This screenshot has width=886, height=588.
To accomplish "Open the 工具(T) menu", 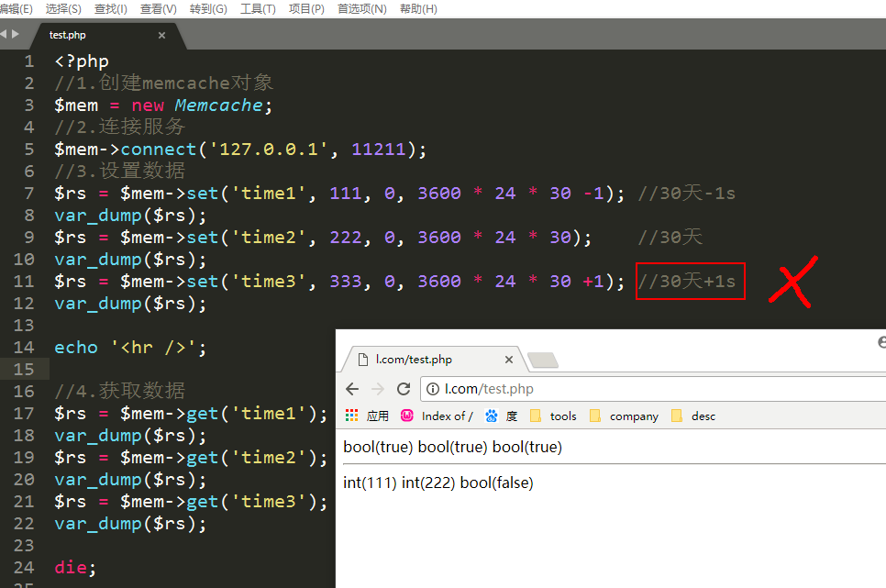I will 258,8.
